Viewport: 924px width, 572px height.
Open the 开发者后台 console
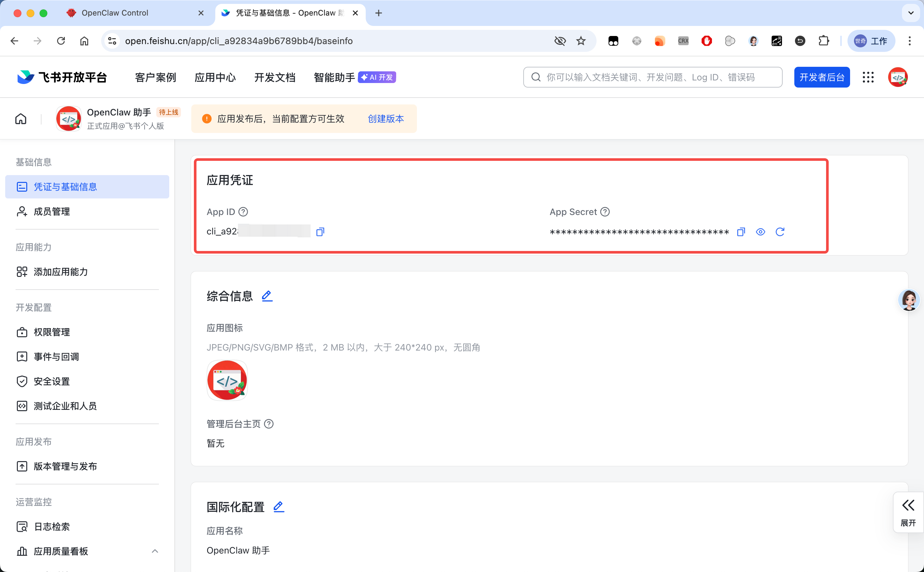[x=822, y=77]
